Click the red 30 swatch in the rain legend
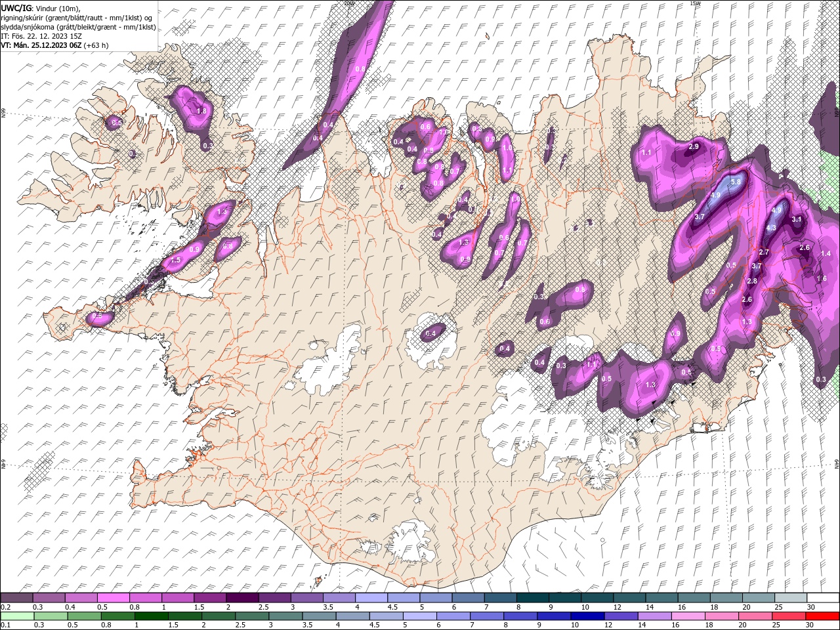 click(x=823, y=616)
